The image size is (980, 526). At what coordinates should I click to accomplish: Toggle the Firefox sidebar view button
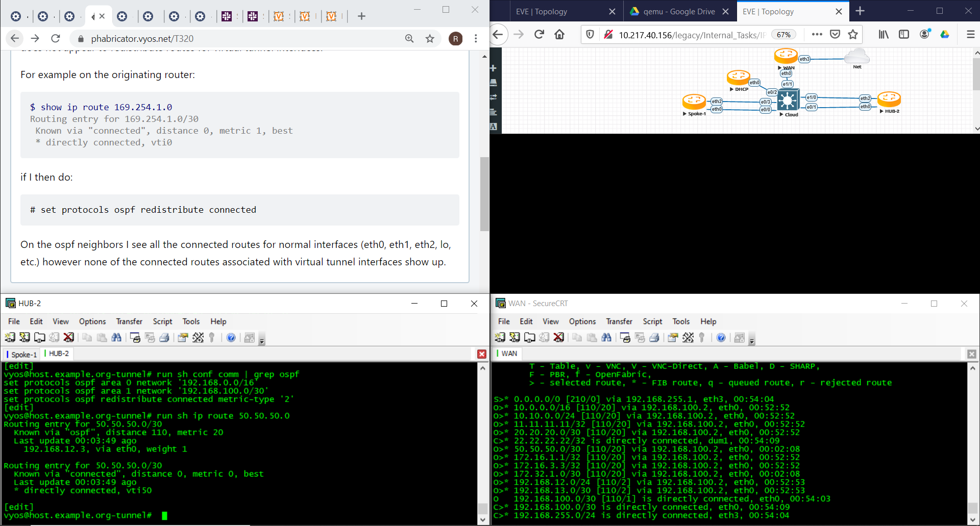pyautogui.click(x=903, y=34)
